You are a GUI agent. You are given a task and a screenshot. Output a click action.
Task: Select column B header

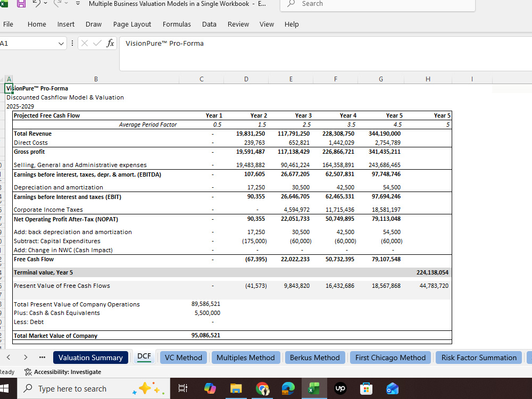96,79
